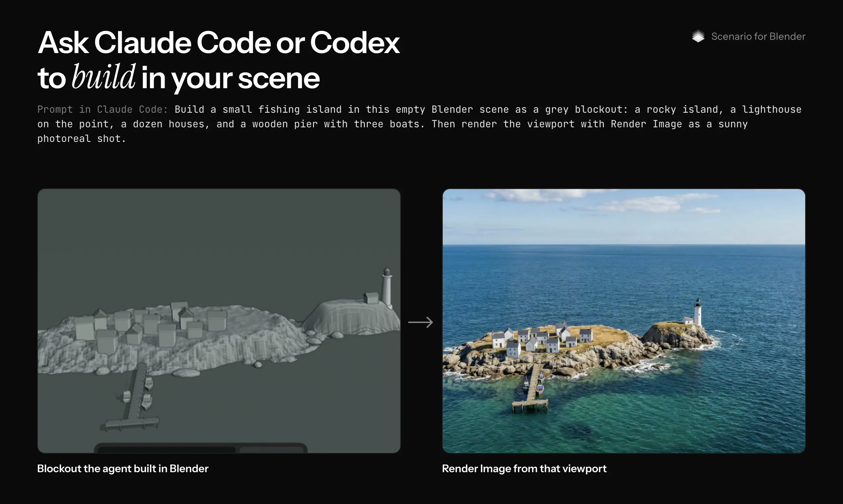Click the "Prompt in Claude Code:" label
This screenshot has width=843, height=504.
coord(103,109)
